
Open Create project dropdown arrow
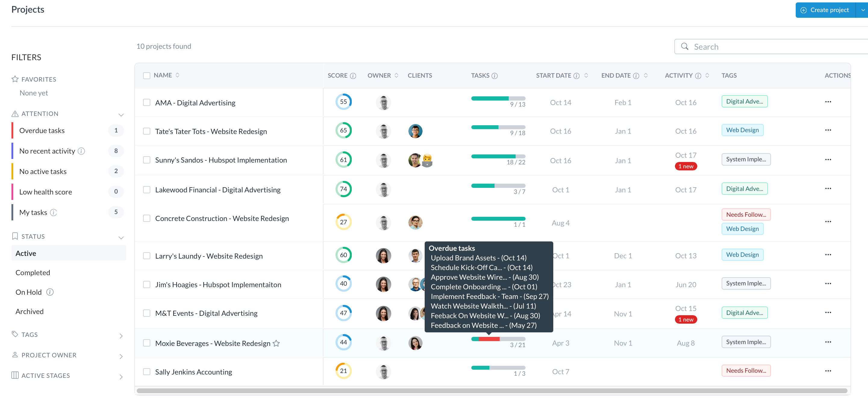[x=863, y=10]
